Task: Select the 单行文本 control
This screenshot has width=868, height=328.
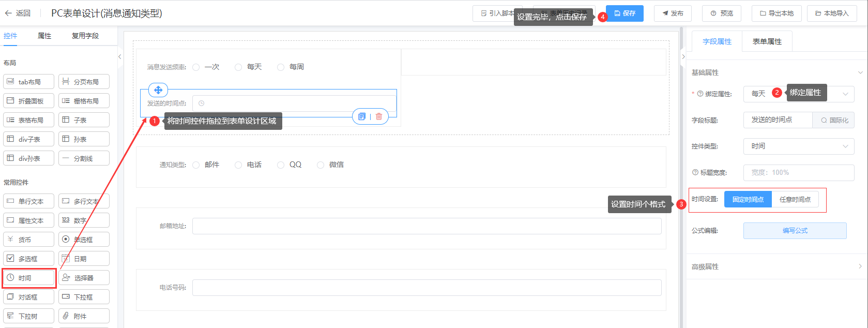Action: [x=28, y=201]
